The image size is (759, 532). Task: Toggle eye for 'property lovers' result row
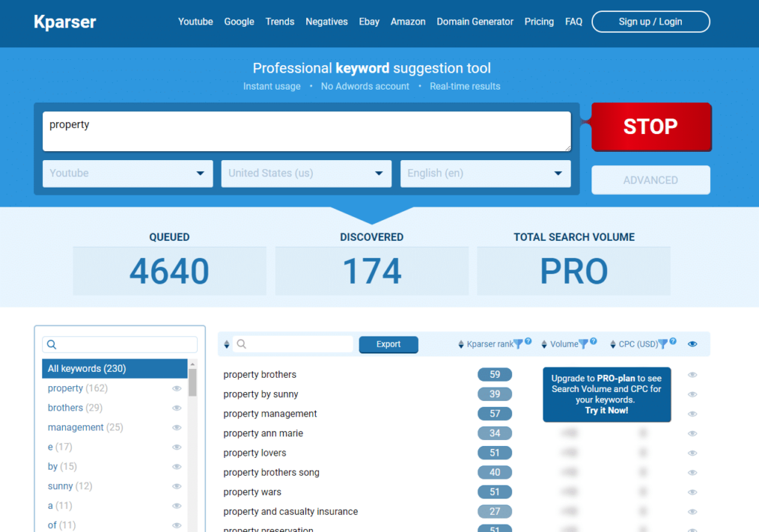(693, 453)
